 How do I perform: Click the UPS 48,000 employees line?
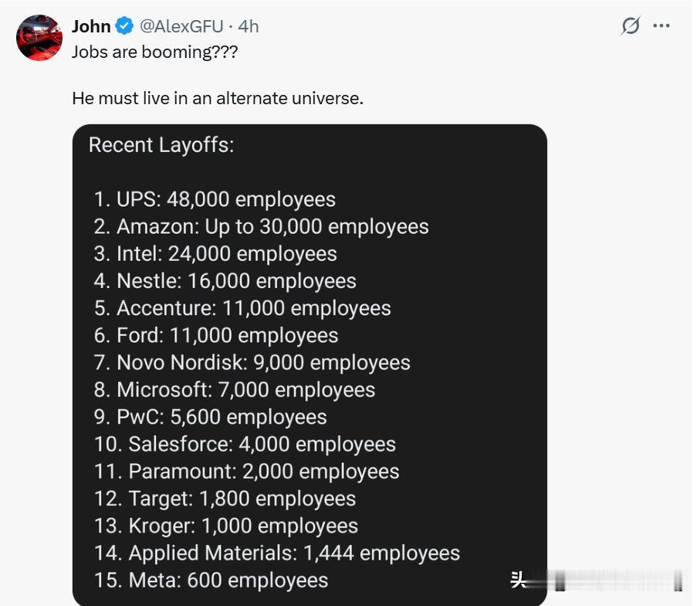(215, 199)
